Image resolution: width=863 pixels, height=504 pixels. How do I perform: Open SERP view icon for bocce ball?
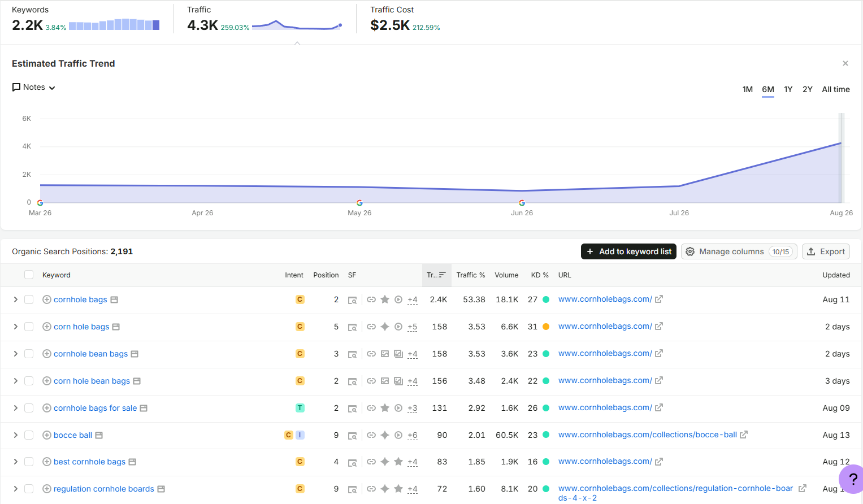352,436
